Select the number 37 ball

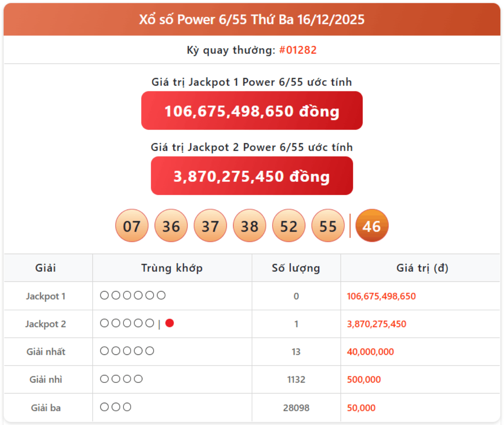(210, 226)
